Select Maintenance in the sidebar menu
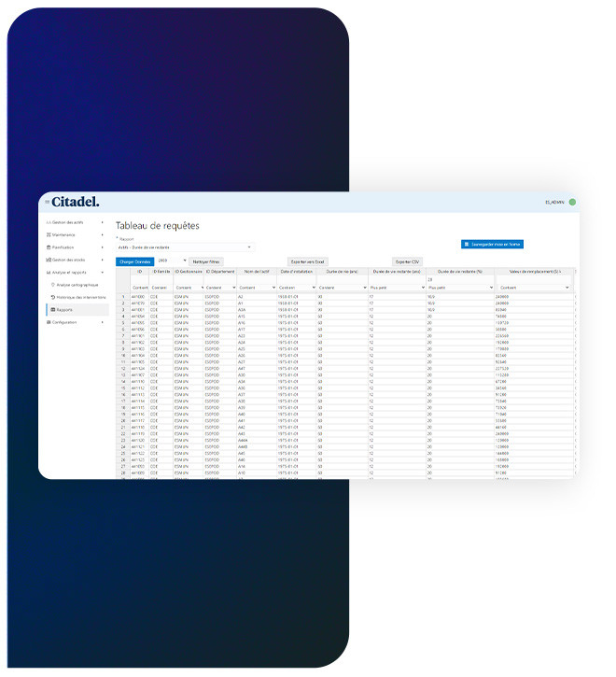This screenshot has height=677, width=616. click(65, 234)
